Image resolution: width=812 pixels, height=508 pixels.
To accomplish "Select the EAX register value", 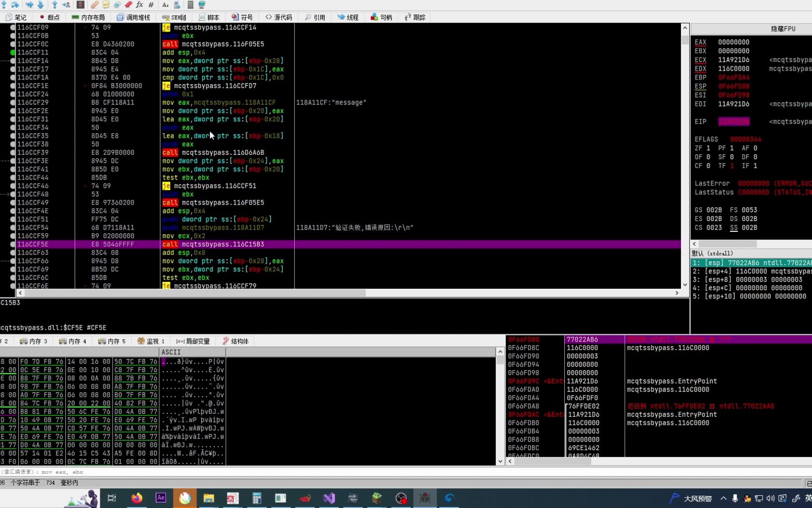I will 734,42.
